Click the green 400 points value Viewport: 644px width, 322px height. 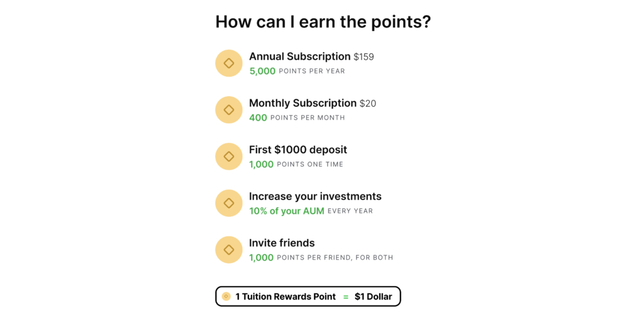[258, 118]
